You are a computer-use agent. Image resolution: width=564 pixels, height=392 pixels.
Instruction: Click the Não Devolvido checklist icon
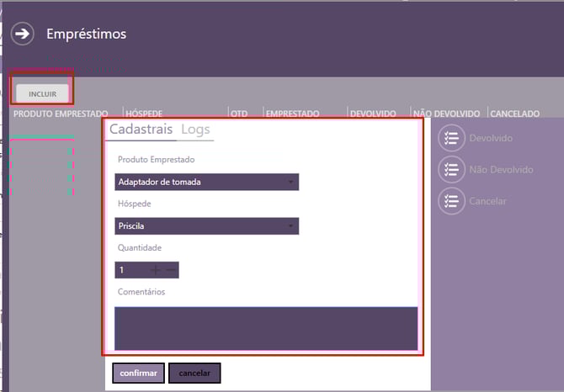(452, 169)
